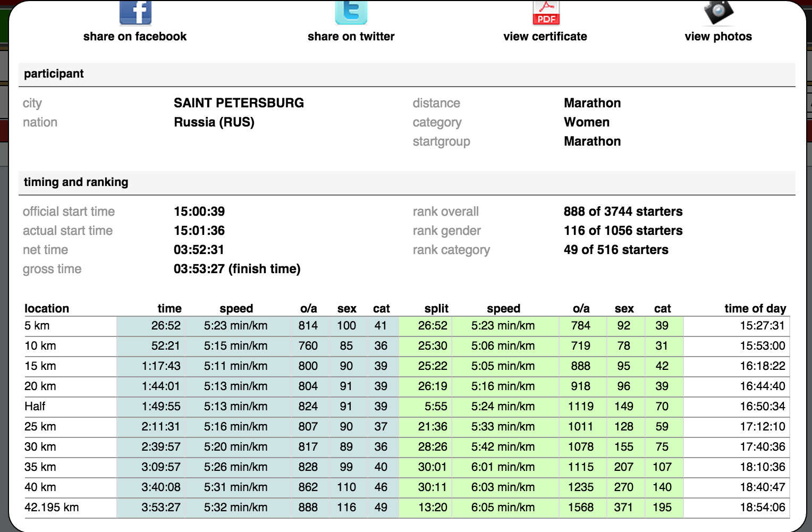Screen dimensions: 812x532
Task: Open the 'view certificate' link
Action: (x=545, y=37)
